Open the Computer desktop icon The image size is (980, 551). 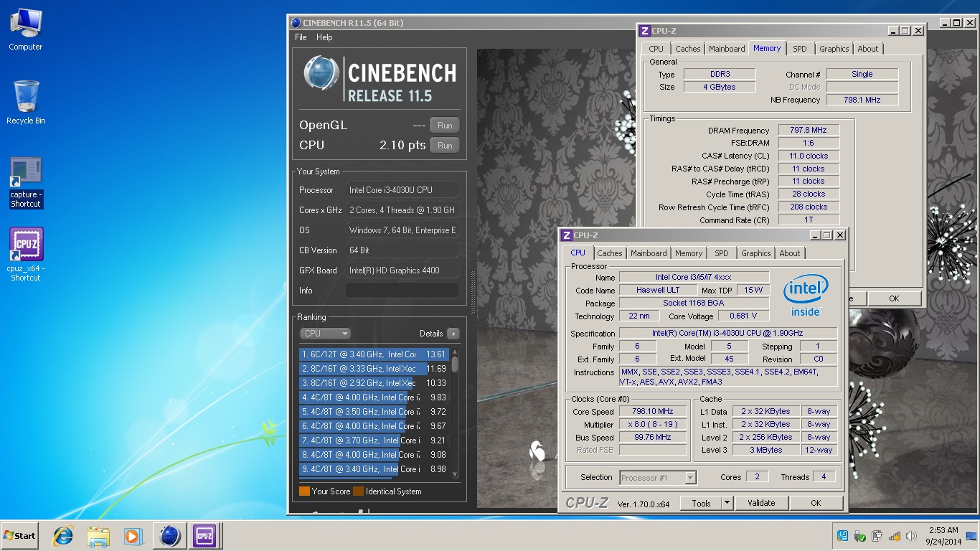(25, 29)
